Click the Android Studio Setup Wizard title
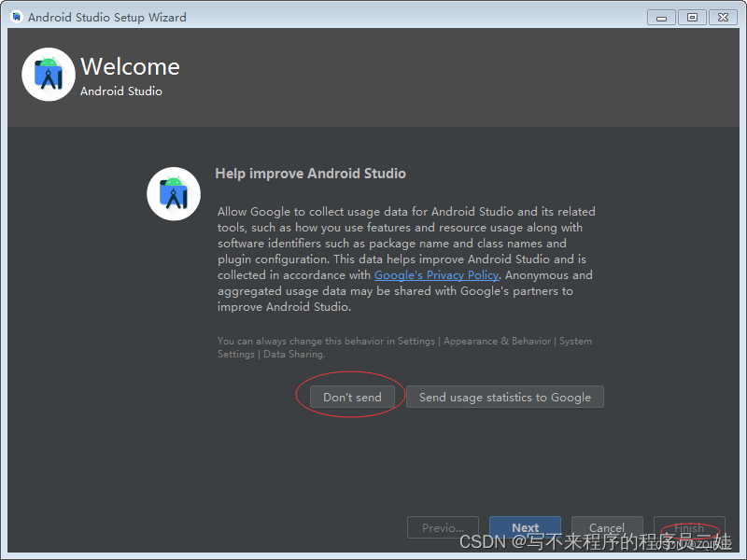 point(107,17)
